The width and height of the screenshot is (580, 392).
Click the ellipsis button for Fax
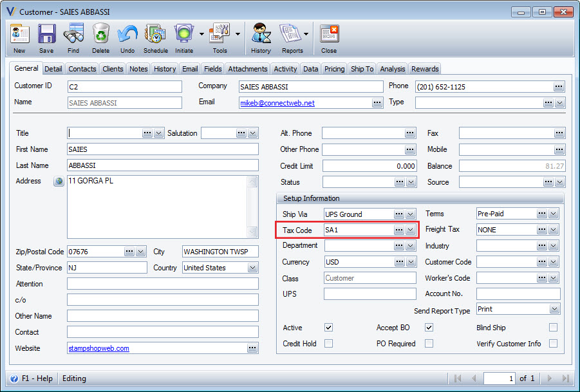coord(559,133)
